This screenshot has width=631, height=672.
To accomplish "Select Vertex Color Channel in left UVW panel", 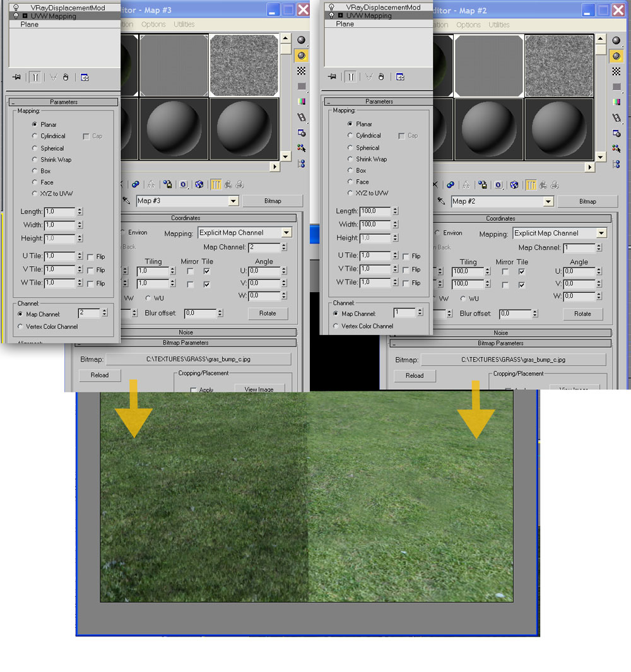I will tap(20, 327).
